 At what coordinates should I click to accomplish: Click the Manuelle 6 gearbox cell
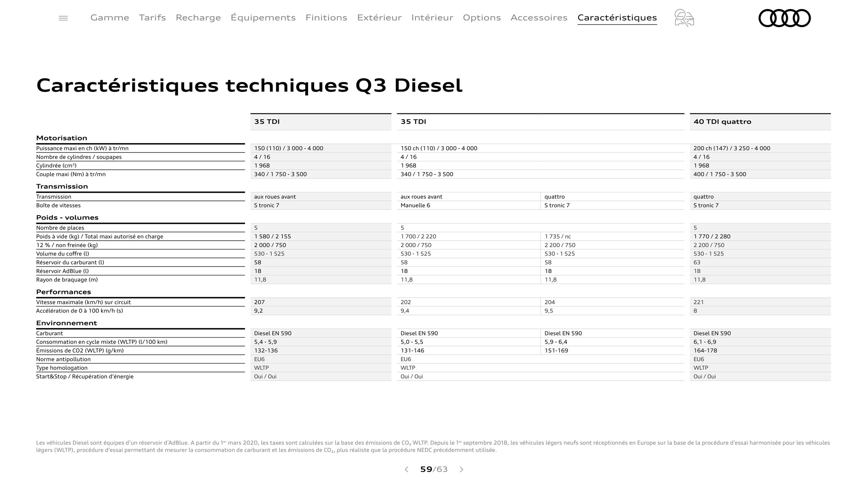[x=415, y=205]
